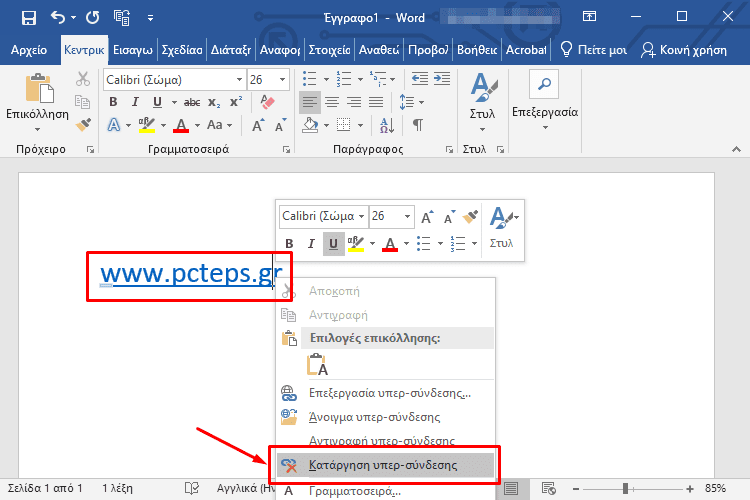The width and height of the screenshot is (750, 500).
Task: Click the Πείτε μου search box
Action: 593,50
